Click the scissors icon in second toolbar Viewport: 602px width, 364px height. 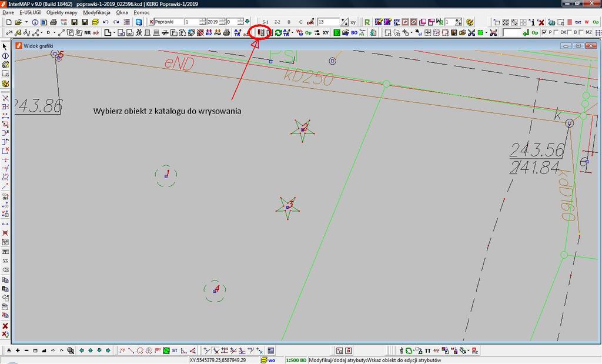471,33
